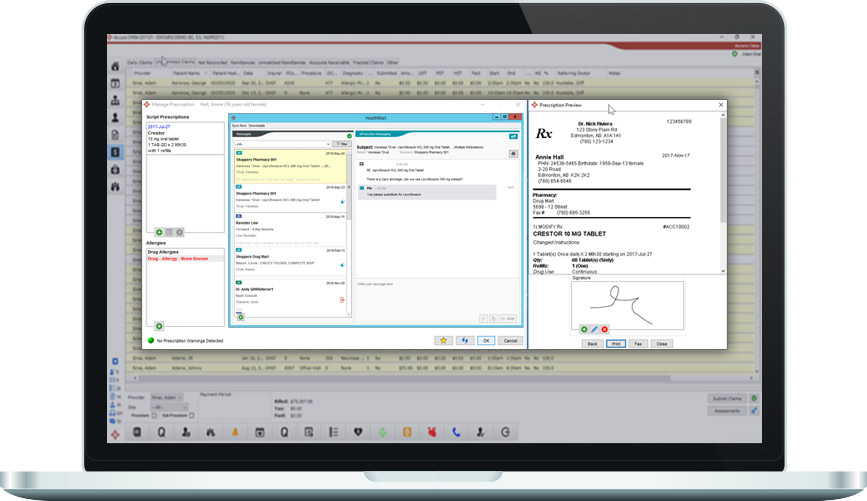Click Cancel in Manage Prescription dialog
Image resolution: width=867 pixels, height=501 pixels.
(510, 341)
